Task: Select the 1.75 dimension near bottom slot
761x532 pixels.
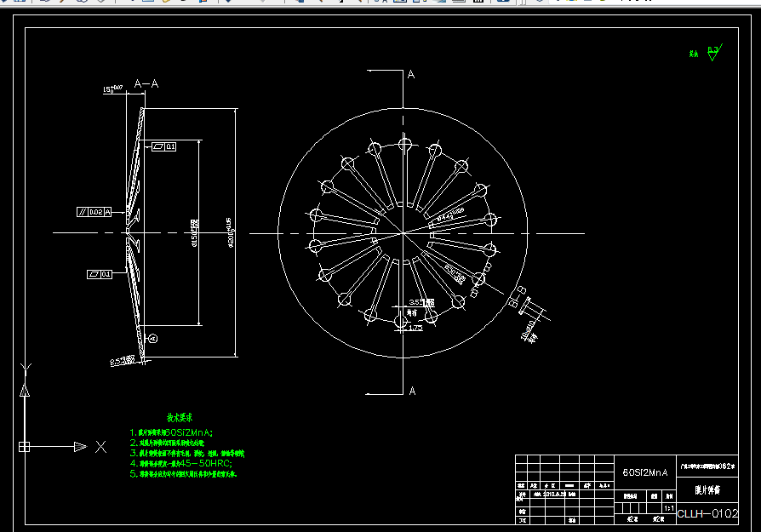Action: (x=415, y=328)
